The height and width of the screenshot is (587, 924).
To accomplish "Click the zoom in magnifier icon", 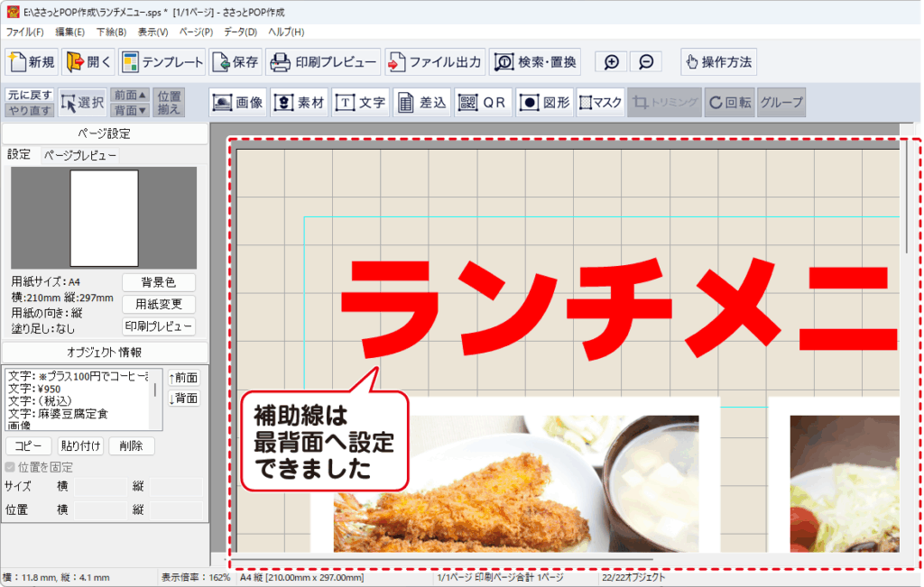I will tap(612, 62).
